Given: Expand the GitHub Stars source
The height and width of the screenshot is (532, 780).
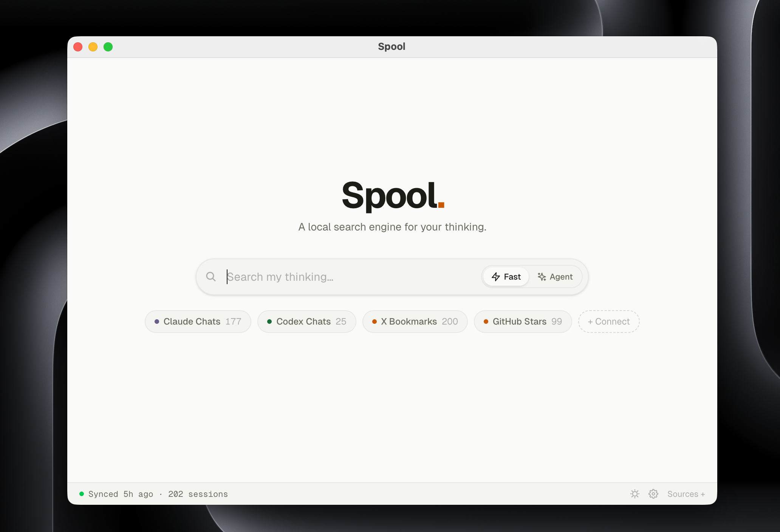Looking at the screenshot, I should 523,322.
